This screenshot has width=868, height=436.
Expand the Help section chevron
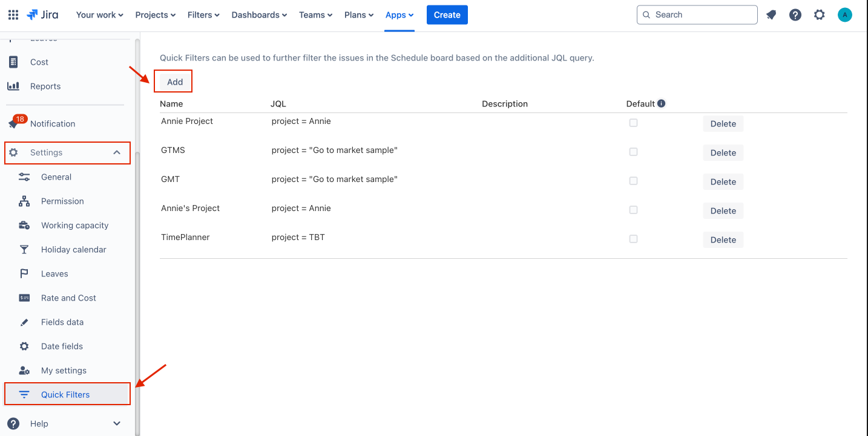tap(117, 424)
